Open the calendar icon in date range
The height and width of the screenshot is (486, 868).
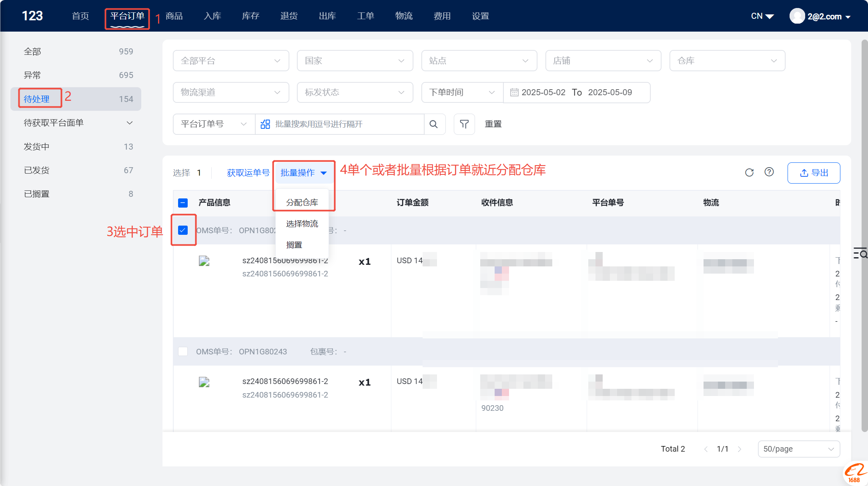514,92
